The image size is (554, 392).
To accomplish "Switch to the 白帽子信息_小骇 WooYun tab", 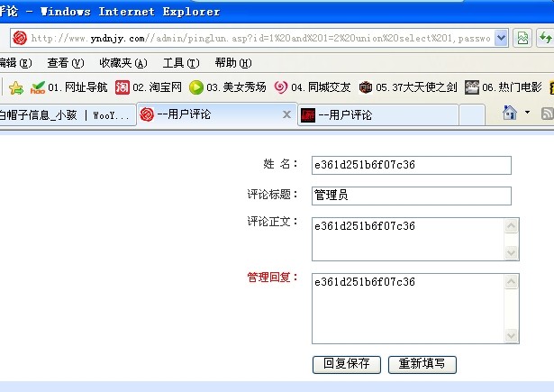I will (68, 115).
